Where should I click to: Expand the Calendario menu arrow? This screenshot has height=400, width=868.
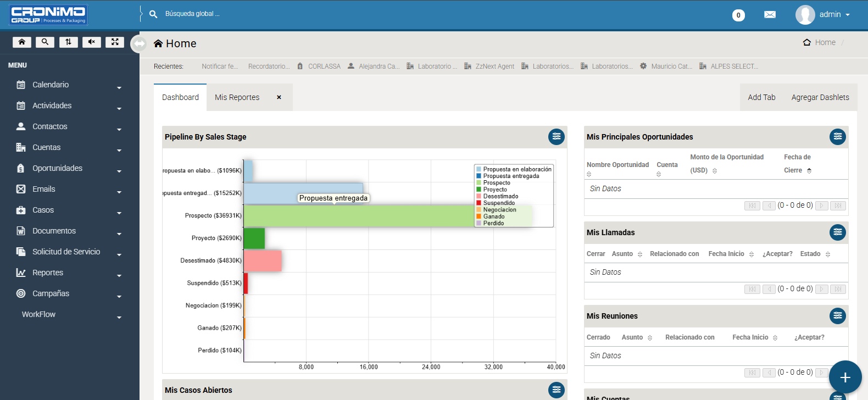pos(119,87)
